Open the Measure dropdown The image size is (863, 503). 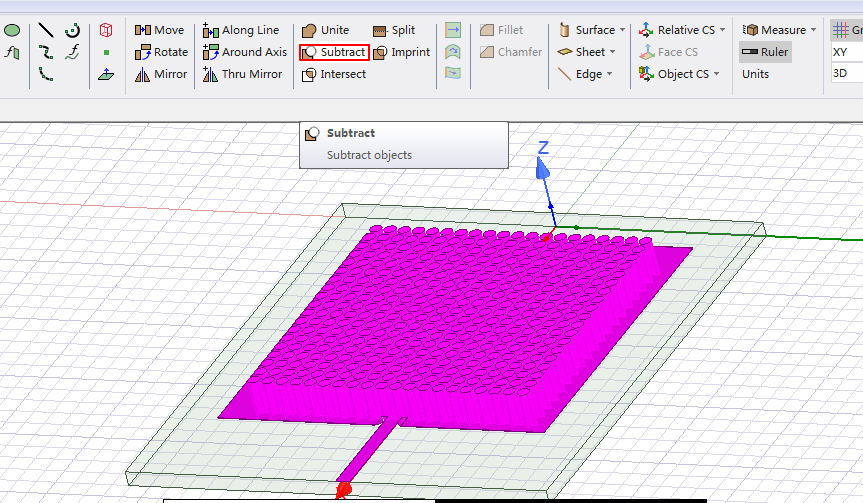[x=779, y=30]
